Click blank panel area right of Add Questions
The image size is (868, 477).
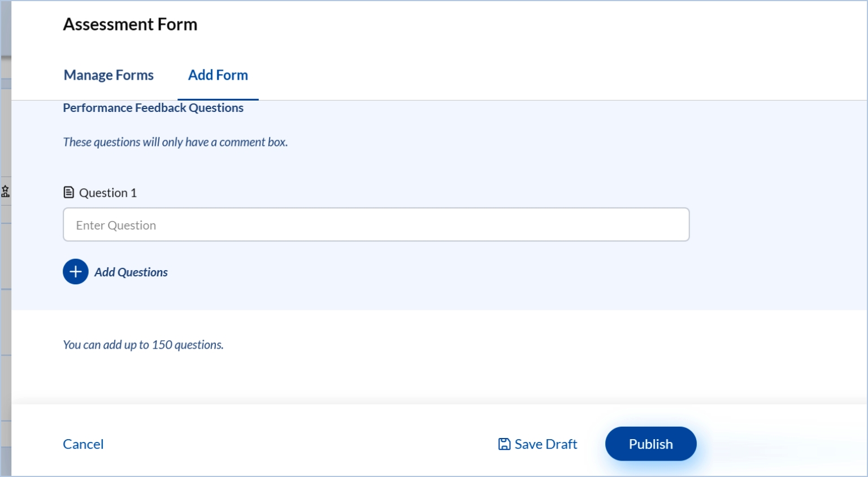coord(452,272)
